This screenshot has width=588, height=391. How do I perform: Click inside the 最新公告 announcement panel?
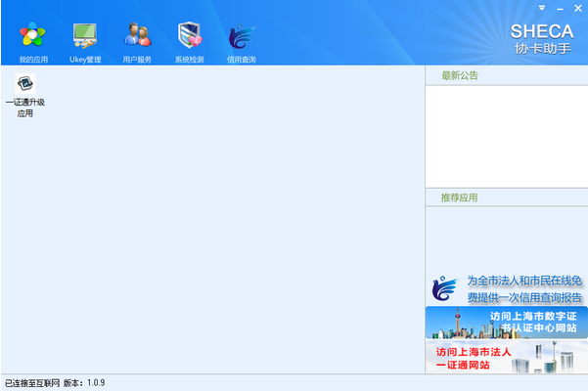point(507,137)
